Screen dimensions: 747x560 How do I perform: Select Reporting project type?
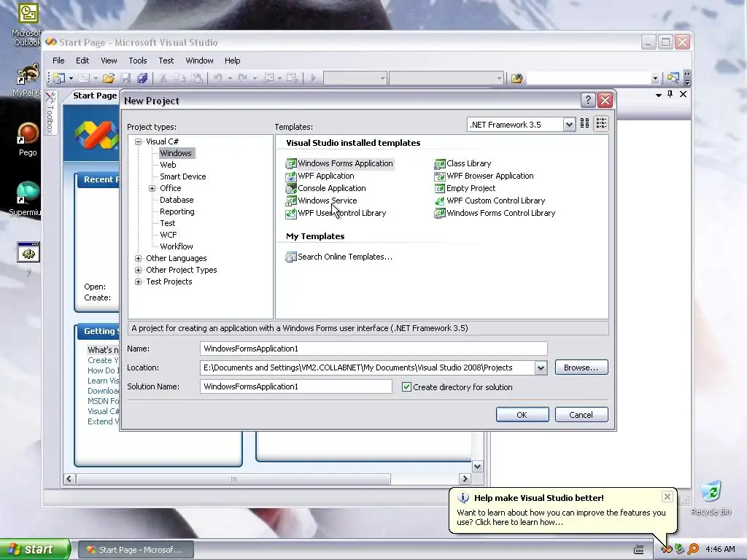click(177, 211)
